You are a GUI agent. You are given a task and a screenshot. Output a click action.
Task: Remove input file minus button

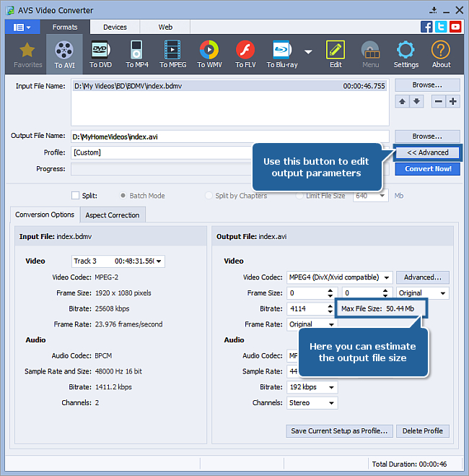pyautogui.click(x=439, y=101)
